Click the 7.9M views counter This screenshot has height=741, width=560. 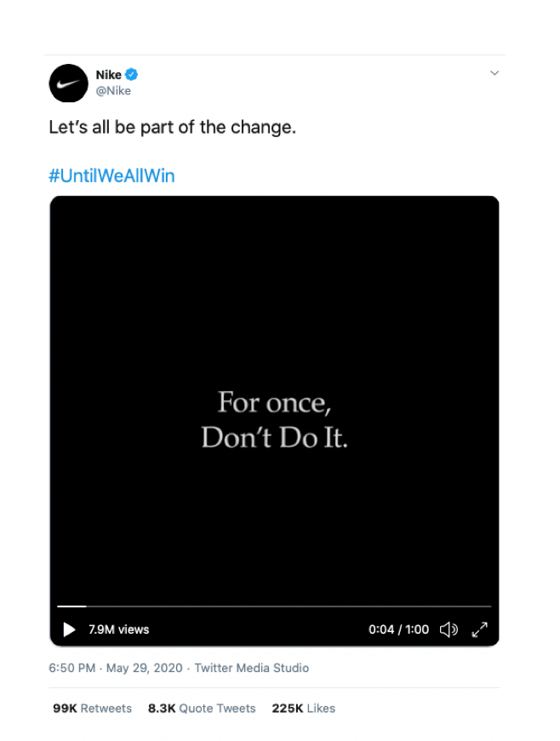click(118, 629)
